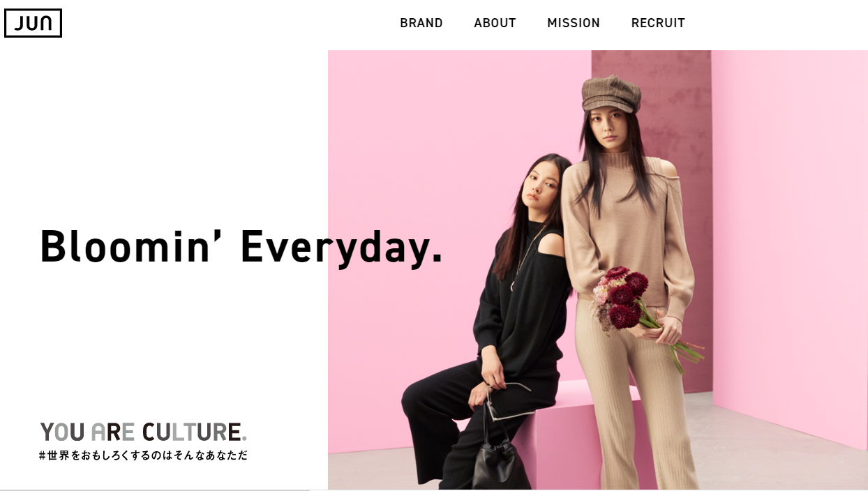Click the YOU ARE CULTURE logo
Screen dimensions: 868x491
pyautogui.click(x=144, y=432)
